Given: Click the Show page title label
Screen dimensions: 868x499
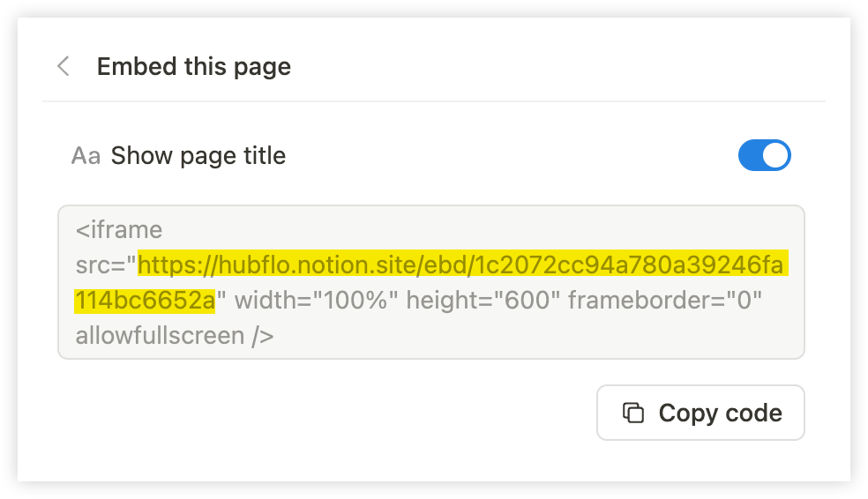Looking at the screenshot, I should click(x=198, y=156).
